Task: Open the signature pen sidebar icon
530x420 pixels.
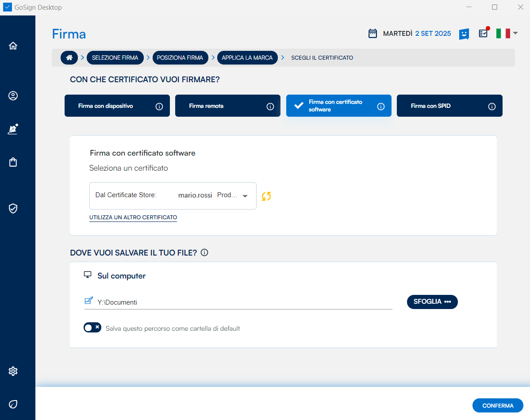Action: [13, 129]
